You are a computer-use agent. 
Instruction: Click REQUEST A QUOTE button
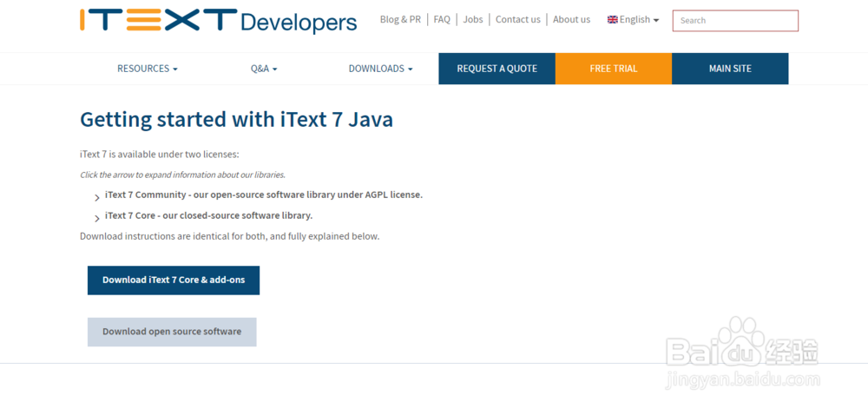click(497, 69)
